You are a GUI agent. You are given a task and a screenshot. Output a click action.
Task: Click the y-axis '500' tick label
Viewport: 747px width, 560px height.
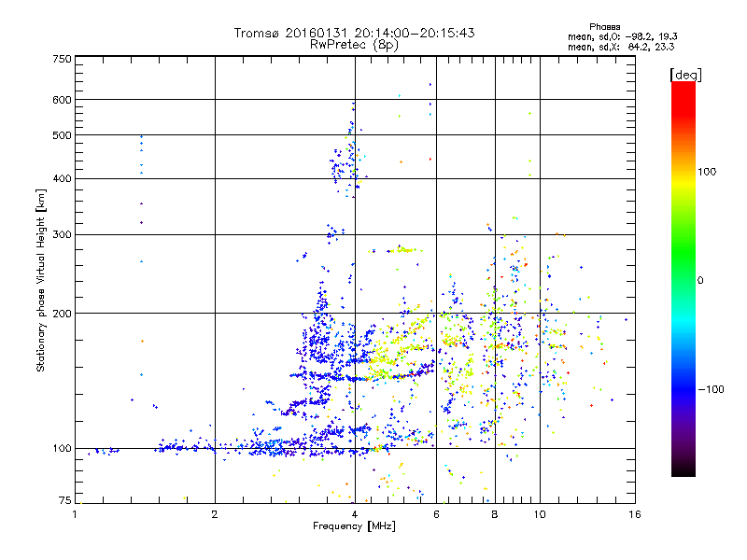click(x=63, y=135)
